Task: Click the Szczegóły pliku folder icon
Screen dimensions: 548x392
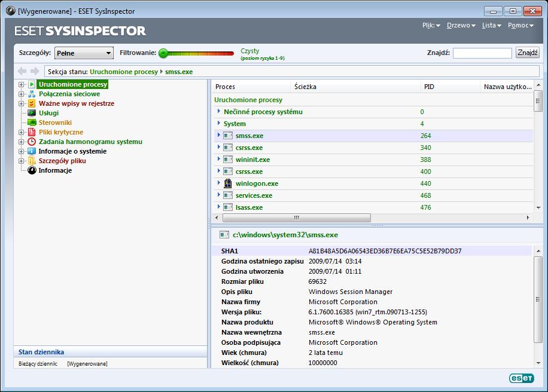Action: pyautogui.click(x=32, y=161)
